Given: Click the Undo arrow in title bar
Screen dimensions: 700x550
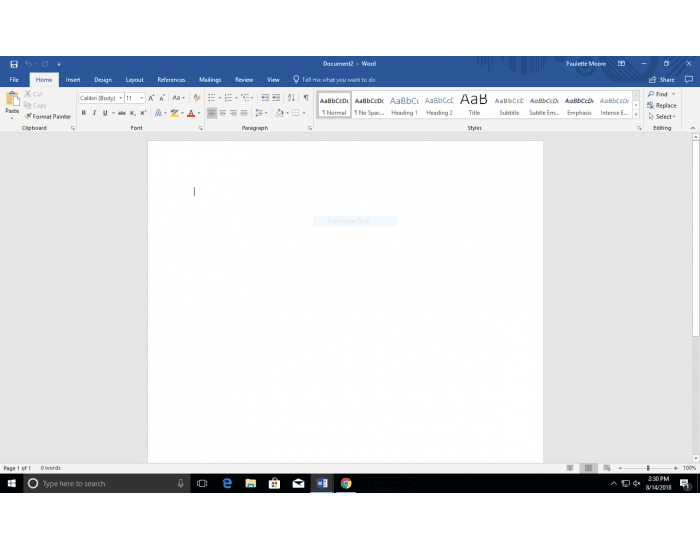Looking at the screenshot, I should [x=28, y=64].
